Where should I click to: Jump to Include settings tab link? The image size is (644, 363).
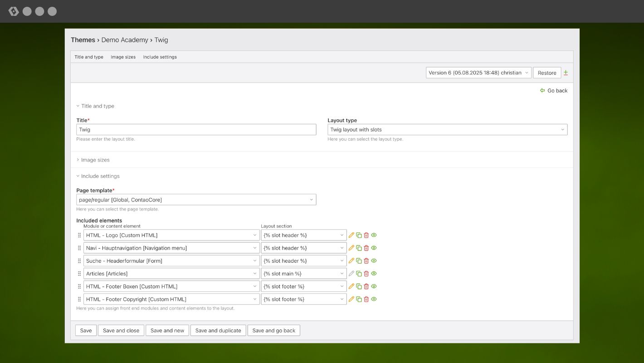[160, 57]
